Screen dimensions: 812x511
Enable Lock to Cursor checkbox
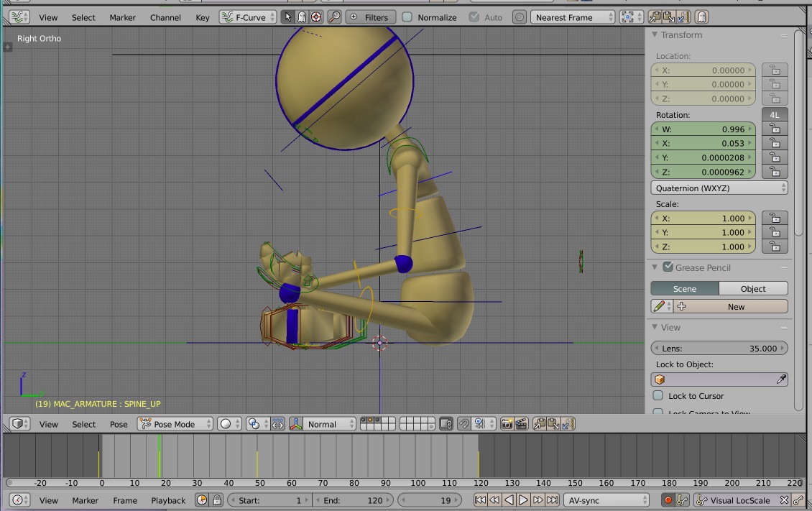(658, 395)
